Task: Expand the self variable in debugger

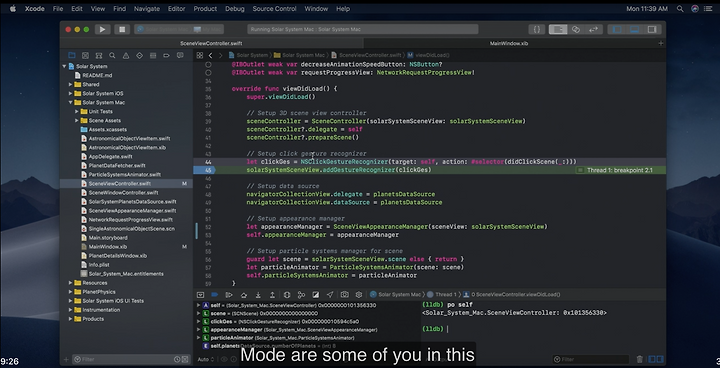Action: 198,305
